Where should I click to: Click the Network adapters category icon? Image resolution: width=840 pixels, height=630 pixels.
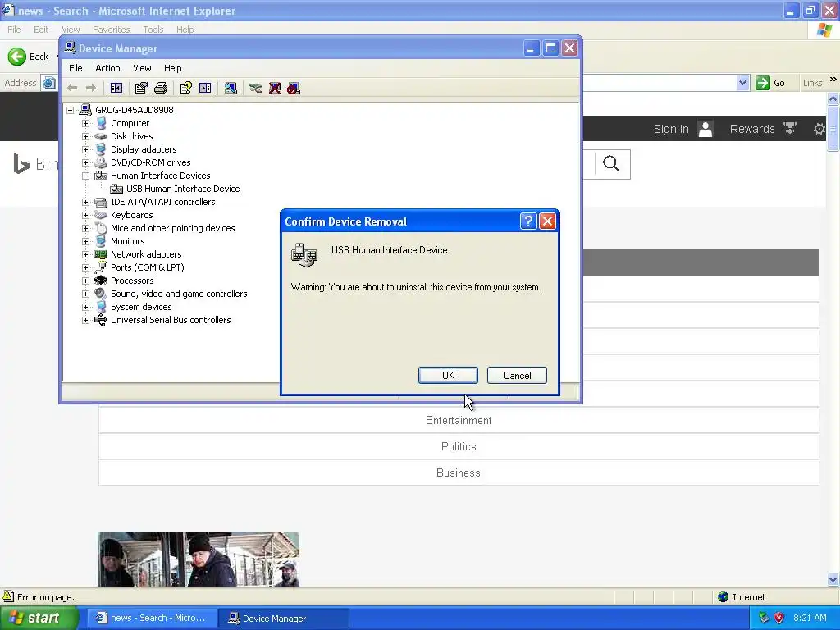click(x=101, y=254)
